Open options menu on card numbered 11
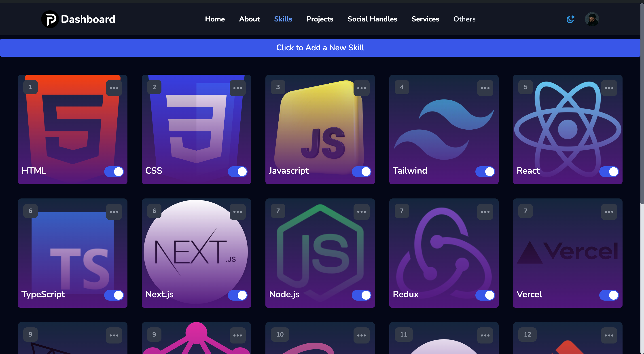This screenshot has height=354, width=644. [x=485, y=335]
